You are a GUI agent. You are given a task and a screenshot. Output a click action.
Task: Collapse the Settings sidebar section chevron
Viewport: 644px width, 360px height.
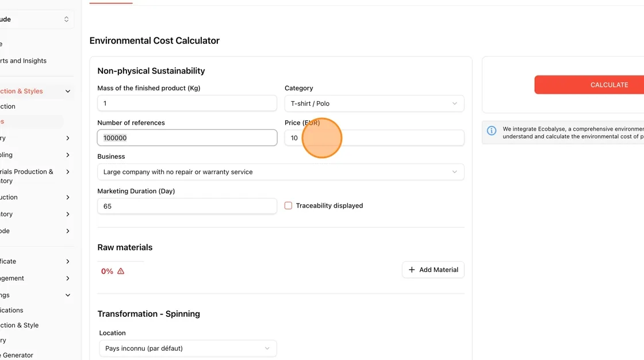click(68, 295)
